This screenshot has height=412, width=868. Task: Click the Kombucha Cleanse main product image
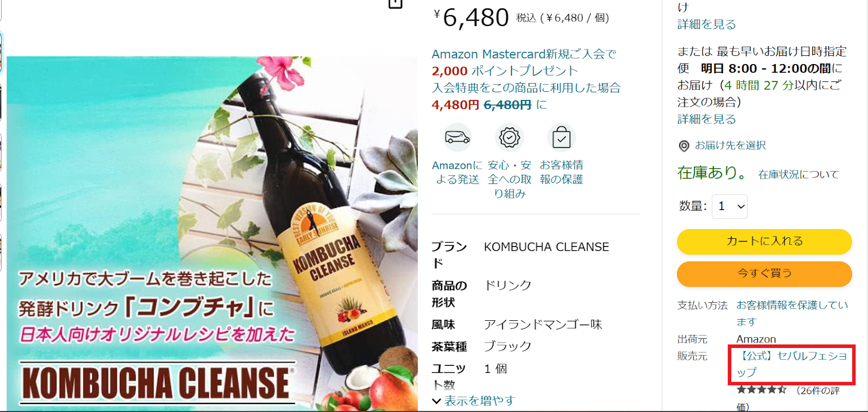212,233
